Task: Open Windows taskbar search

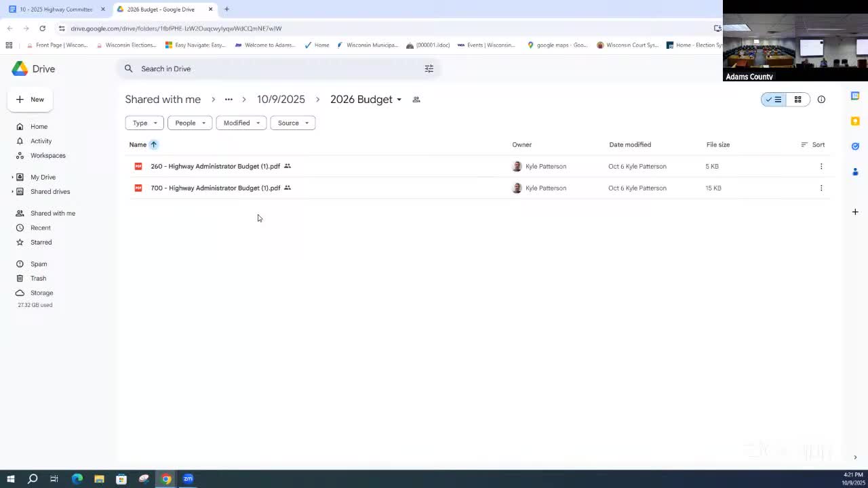Action: pyautogui.click(x=33, y=479)
